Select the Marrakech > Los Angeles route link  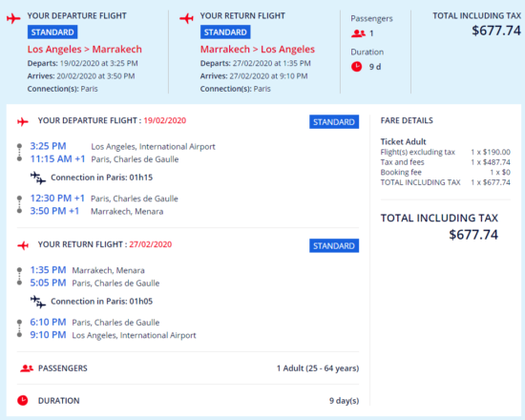click(258, 50)
